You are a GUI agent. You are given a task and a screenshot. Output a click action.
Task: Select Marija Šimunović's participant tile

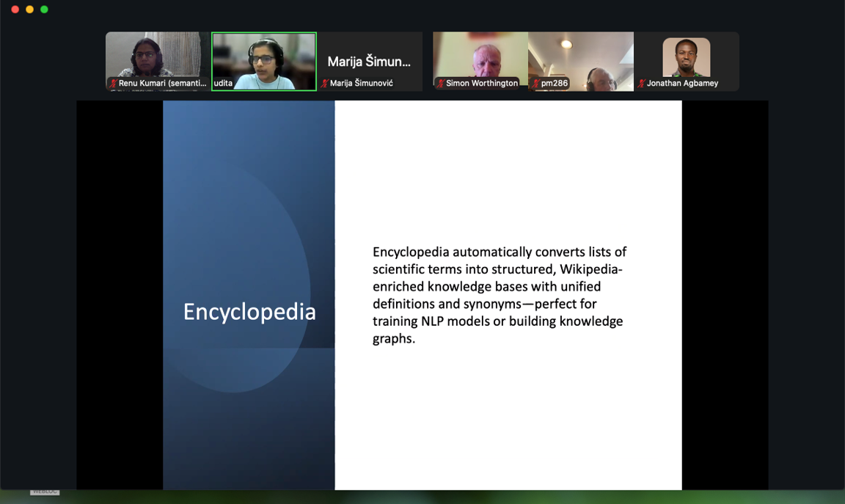coord(370,62)
